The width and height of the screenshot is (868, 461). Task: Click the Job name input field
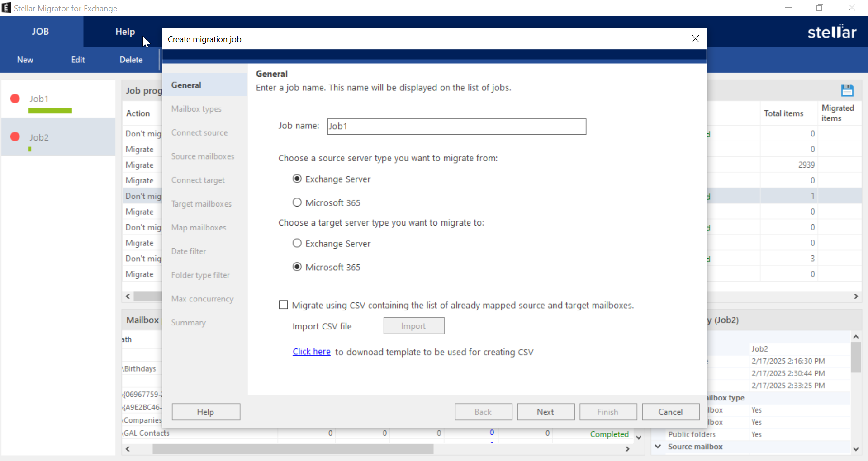(456, 127)
